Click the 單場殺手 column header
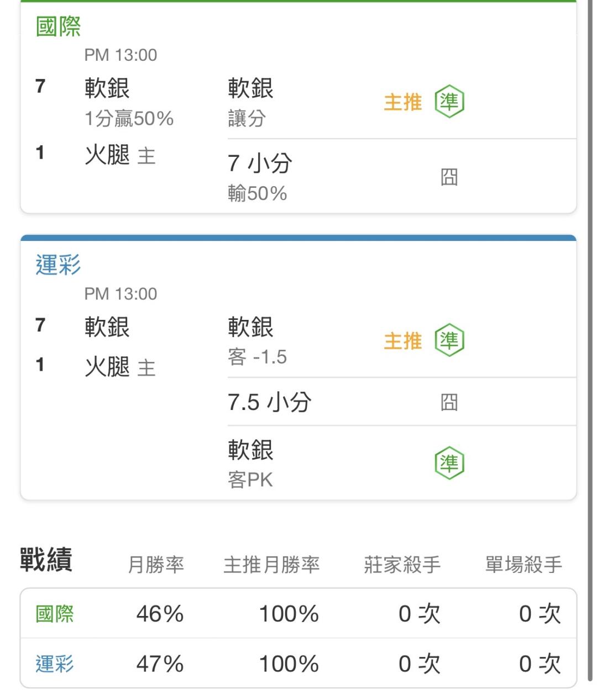 [x=523, y=565]
